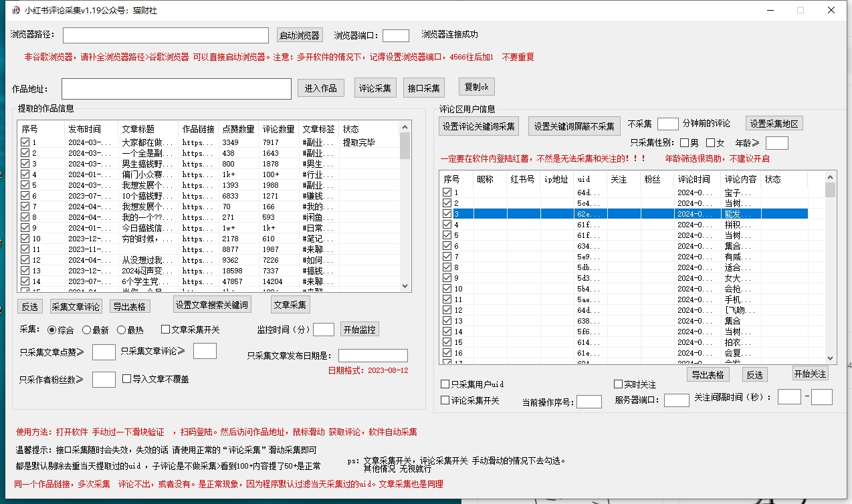Enable the 实时关注 checkbox
This screenshot has width=852, height=504.
click(618, 384)
